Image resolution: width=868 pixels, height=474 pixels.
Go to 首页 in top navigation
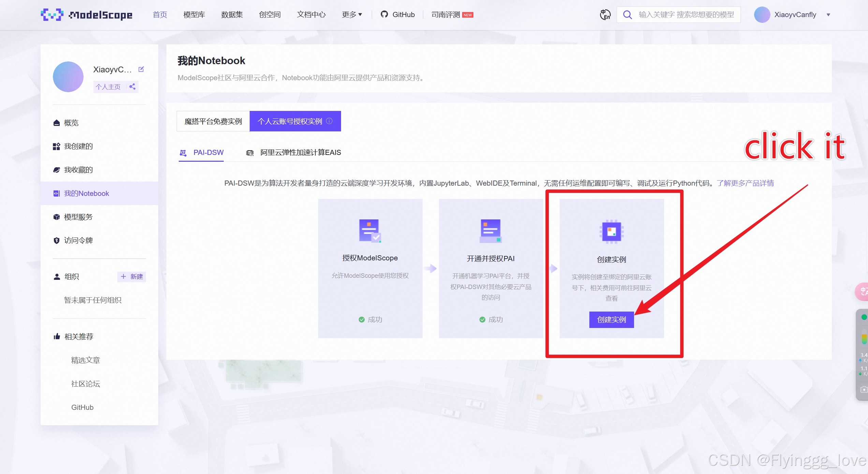pyautogui.click(x=160, y=14)
